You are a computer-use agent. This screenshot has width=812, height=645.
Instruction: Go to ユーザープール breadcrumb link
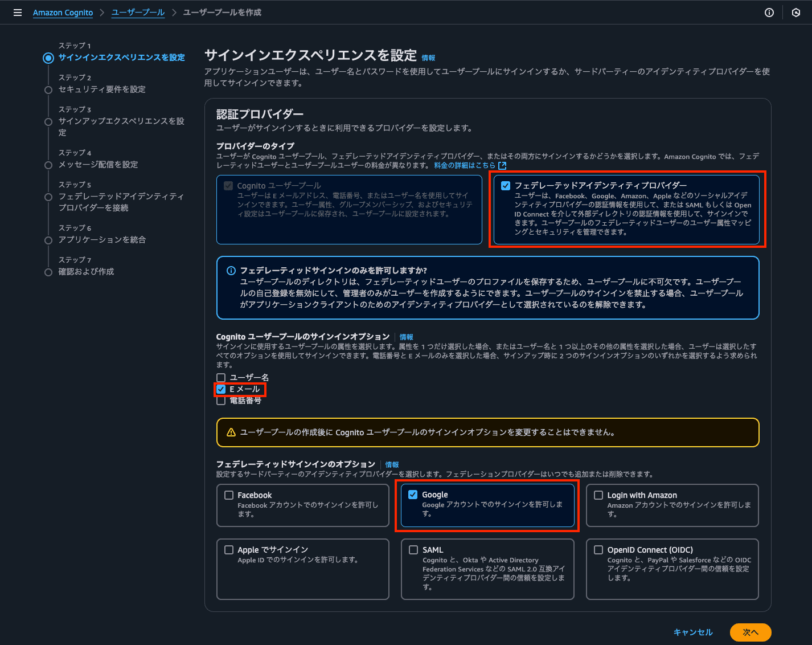coord(138,13)
